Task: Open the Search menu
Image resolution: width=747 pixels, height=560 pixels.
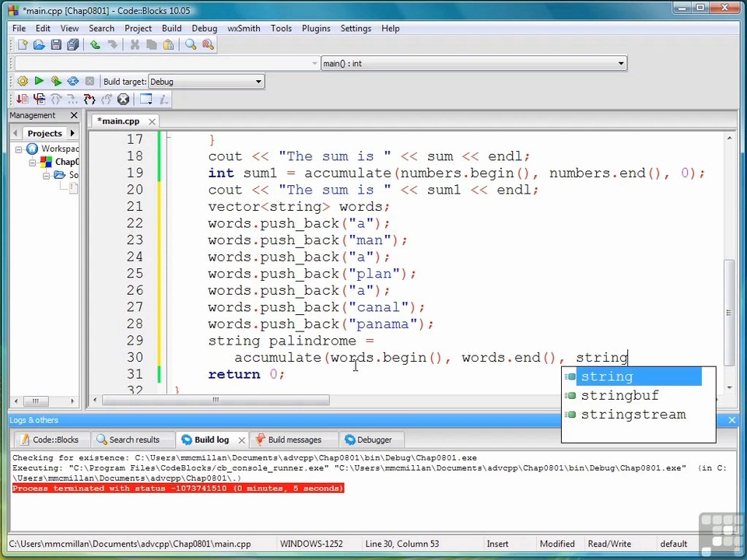Action: tap(101, 29)
